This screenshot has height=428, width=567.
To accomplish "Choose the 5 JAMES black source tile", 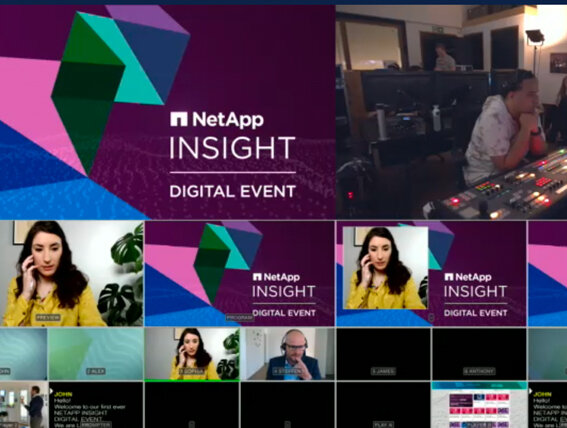I will [x=383, y=354].
